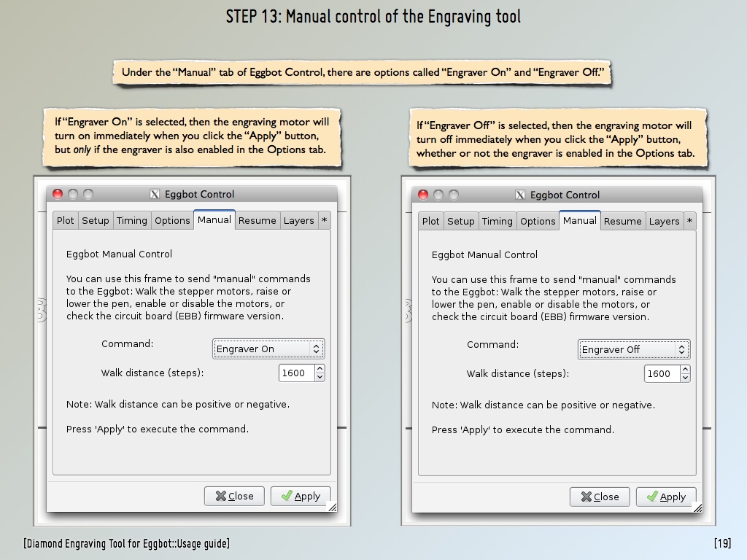Click the "Command:" label in the Engraver Off dialog
Image resolution: width=747 pixels, height=560 pixels.
[x=492, y=345]
